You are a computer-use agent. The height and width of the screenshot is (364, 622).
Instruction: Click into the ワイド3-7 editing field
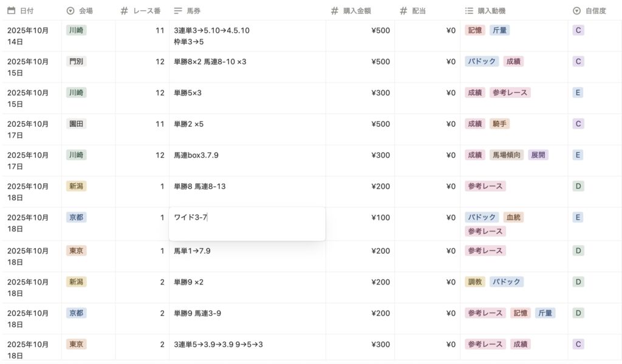pos(247,223)
